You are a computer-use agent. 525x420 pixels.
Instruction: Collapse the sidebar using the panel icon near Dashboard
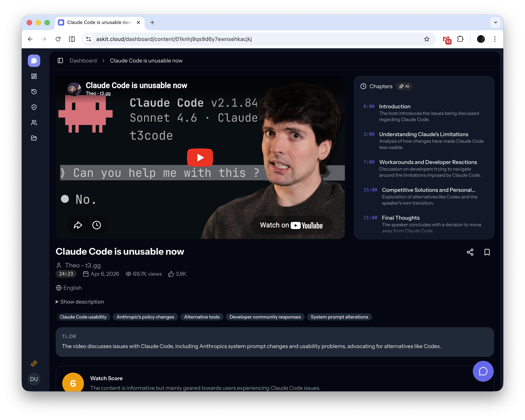coord(60,61)
